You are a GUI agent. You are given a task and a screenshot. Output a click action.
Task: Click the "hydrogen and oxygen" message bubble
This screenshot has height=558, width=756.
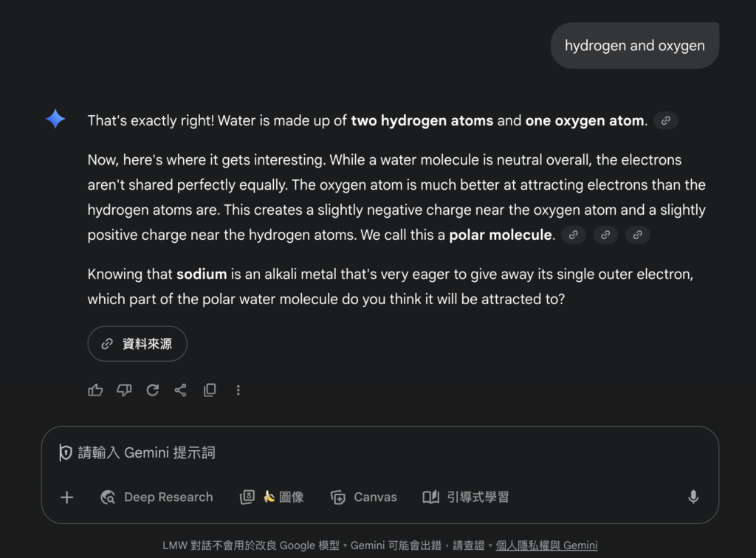[x=635, y=46]
